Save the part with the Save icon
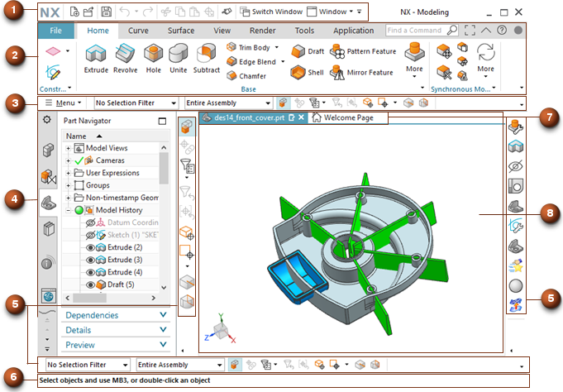Viewport: 563px width, 392px height. (107, 13)
